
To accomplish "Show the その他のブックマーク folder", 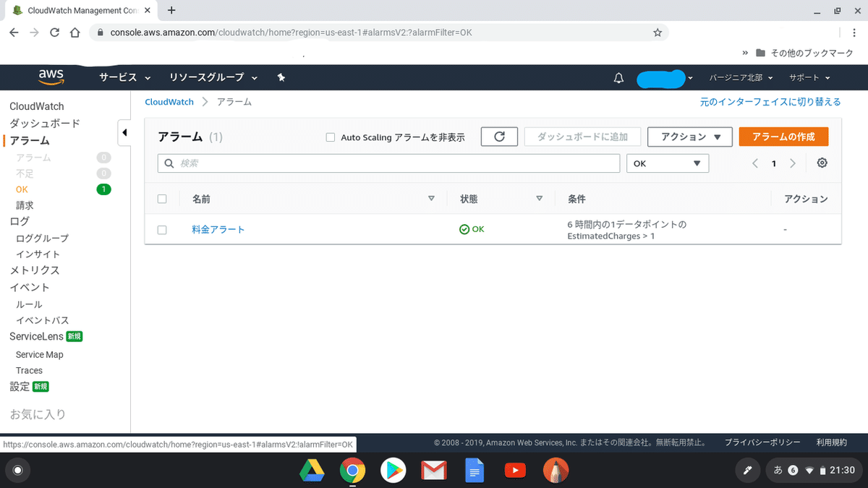I will point(804,53).
